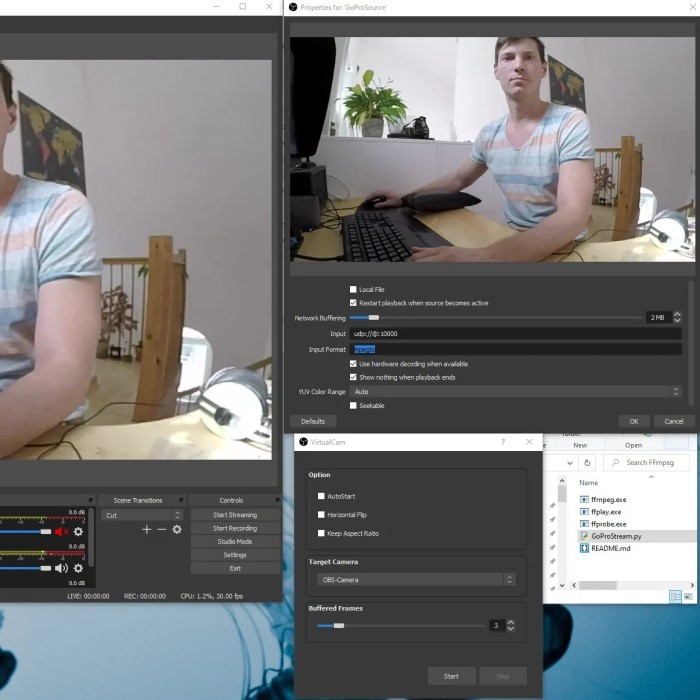Start the VirtualCam output
The width and height of the screenshot is (700, 700).
[x=451, y=676]
